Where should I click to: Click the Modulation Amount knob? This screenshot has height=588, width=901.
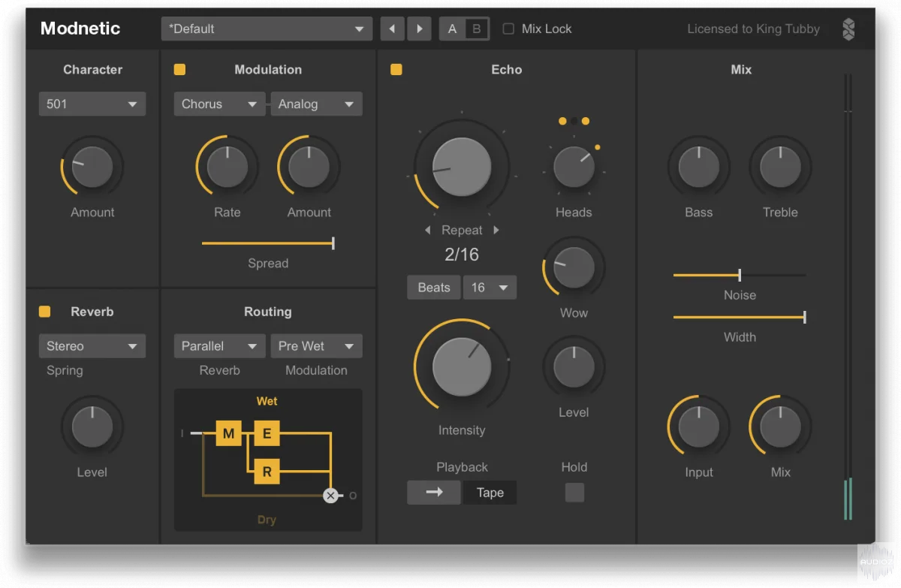tap(309, 167)
